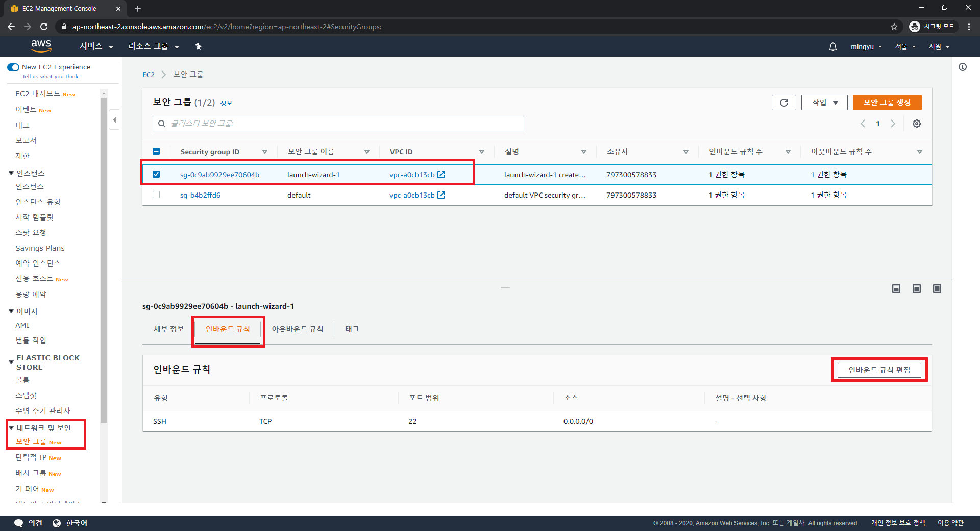Close the EC2 Management Console tab
The height and width of the screenshot is (531, 980).
(118, 9)
